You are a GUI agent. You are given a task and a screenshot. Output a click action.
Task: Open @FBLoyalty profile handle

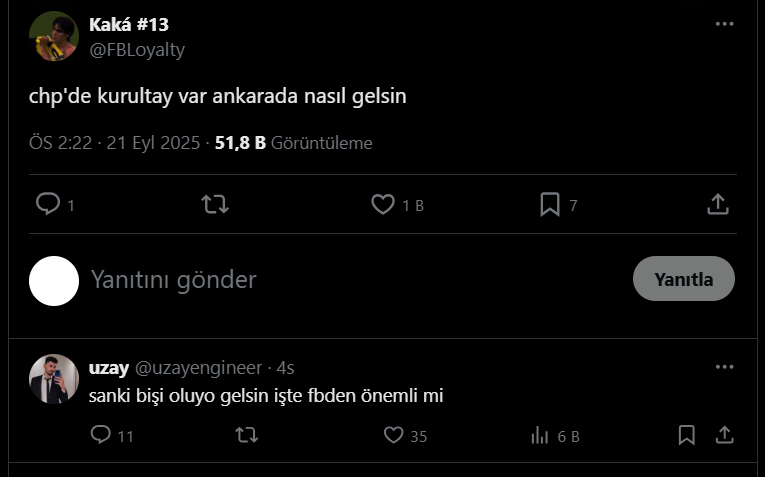137,50
